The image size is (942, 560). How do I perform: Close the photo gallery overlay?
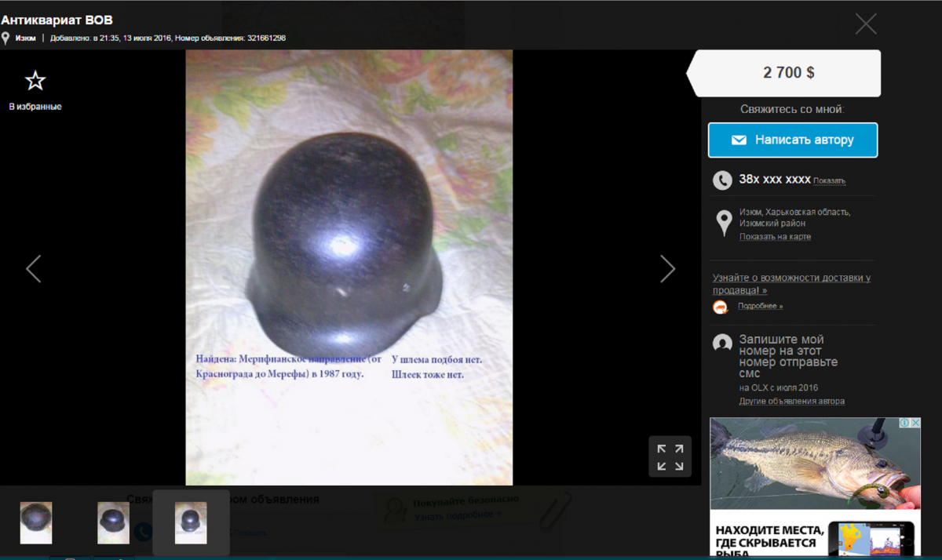[866, 24]
